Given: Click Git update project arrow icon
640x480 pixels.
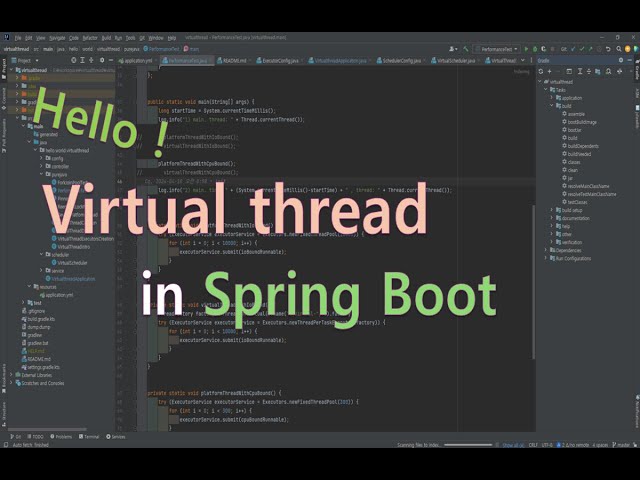Looking at the screenshot, I should pos(573,49).
